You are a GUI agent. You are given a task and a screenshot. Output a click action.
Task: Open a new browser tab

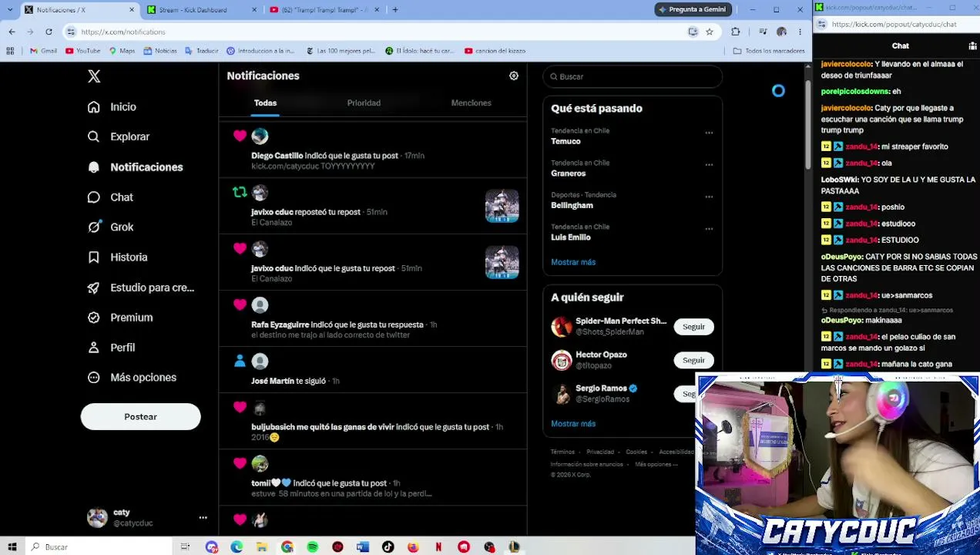[395, 10]
